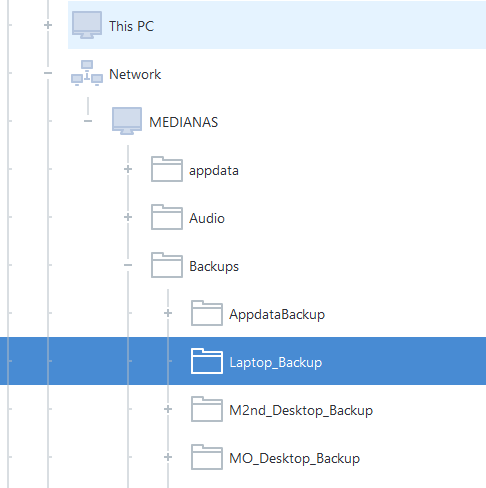Select the MEDIANAS label
The width and height of the screenshot is (486, 488).
(184, 122)
